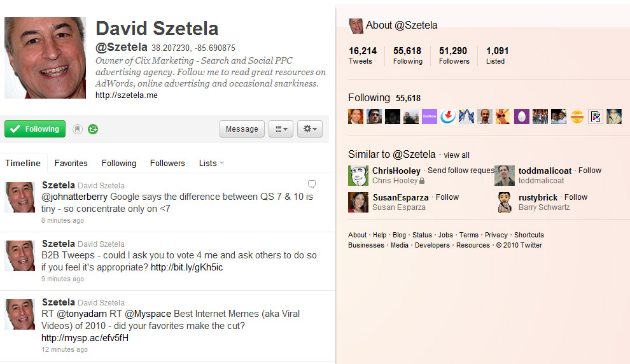Open the Followers tab
Image resolution: width=630 pixels, height=364 pixels.
(x=167, y=164)
